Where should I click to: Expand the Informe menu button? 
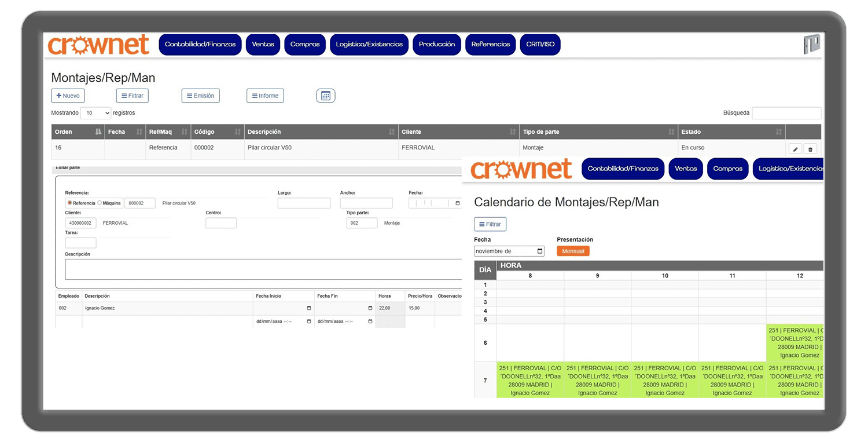click(x=265, y=96)
